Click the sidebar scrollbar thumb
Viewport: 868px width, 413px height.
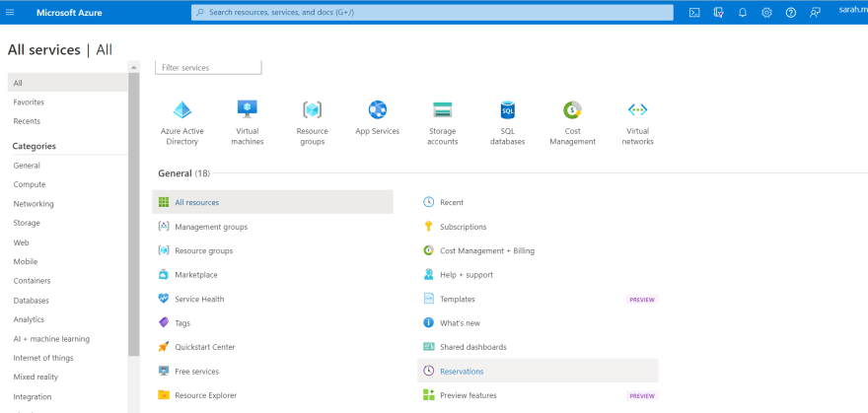tap(134, 215)
